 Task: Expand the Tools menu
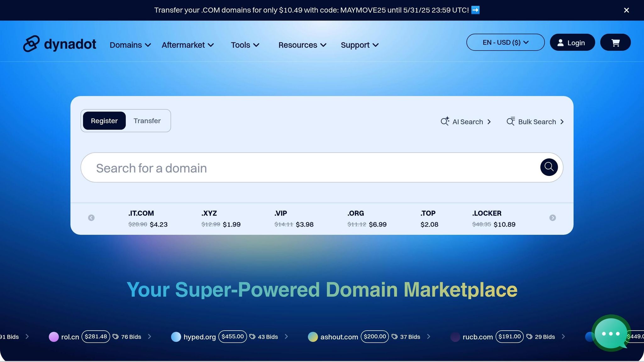(x=245, y=45)
